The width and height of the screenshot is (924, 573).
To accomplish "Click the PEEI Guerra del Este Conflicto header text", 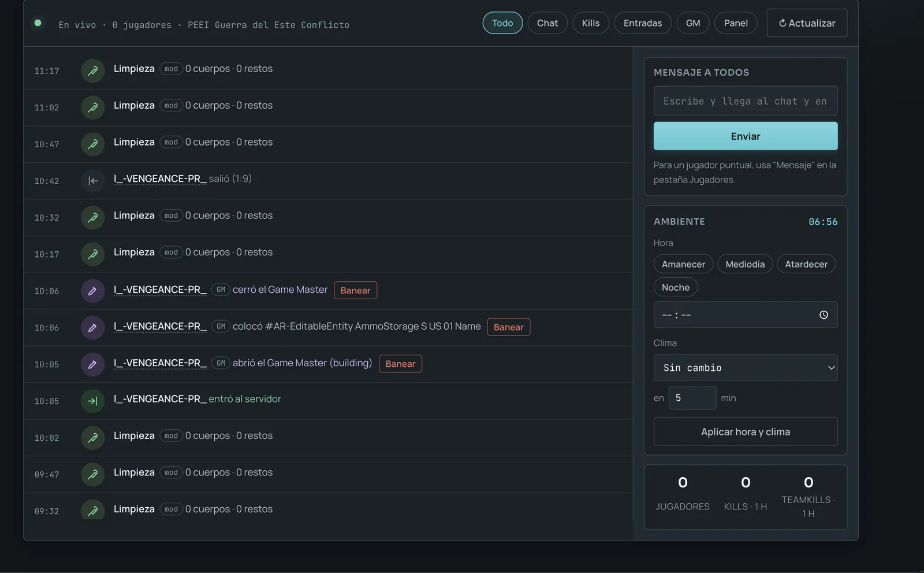I will click(269, 25).
